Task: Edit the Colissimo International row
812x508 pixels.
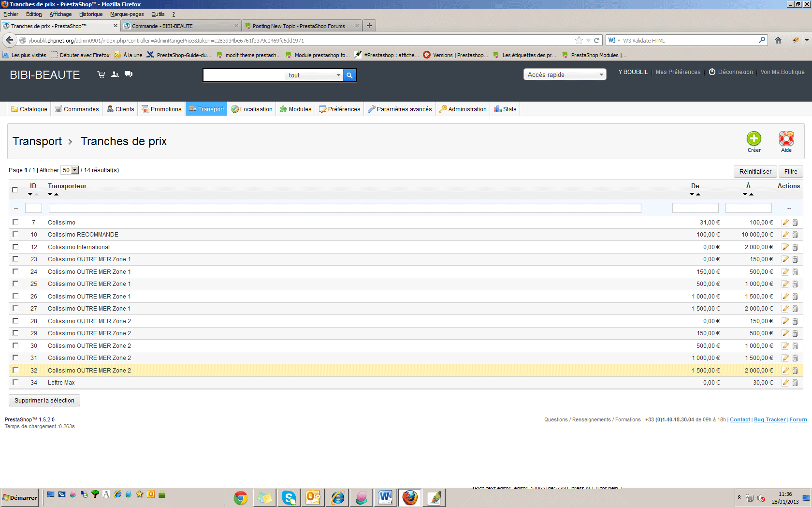Action: click(x=785, y=247)
